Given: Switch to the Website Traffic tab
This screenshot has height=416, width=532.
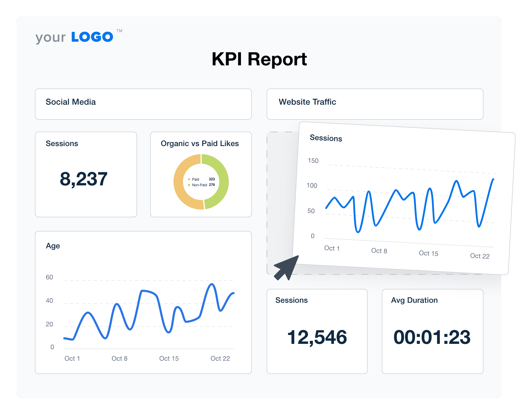Looking at the screenshot, I should click(307, 102).
